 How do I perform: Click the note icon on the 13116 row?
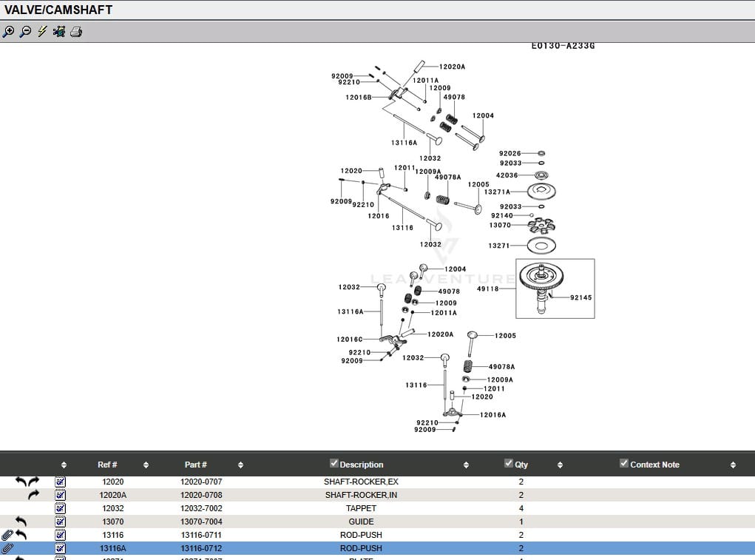pos(61,535)
